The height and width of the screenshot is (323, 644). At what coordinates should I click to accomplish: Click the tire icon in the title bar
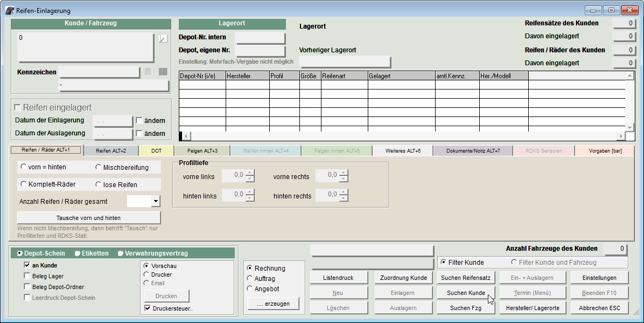tap(10, 10)
